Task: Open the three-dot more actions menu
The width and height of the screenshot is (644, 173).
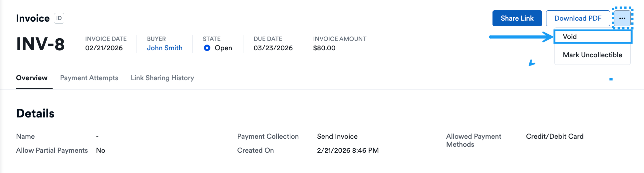Action: (x=622, y=18)
